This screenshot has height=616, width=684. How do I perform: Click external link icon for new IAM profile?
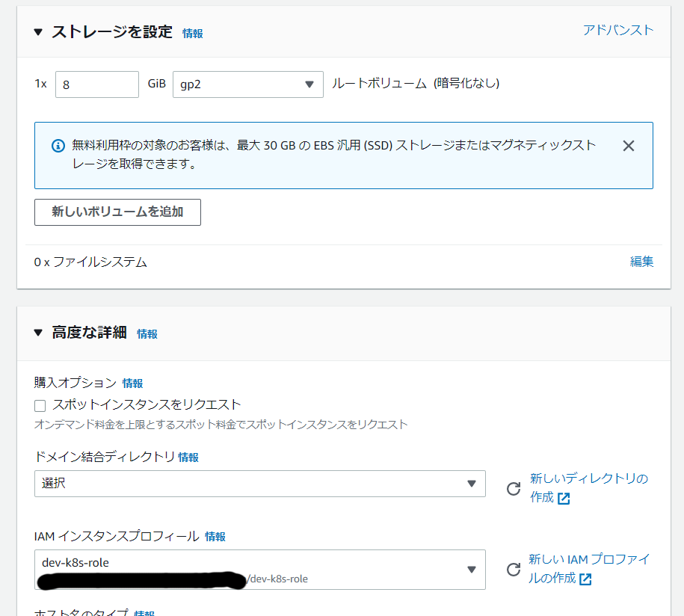[x=585, y=579]
